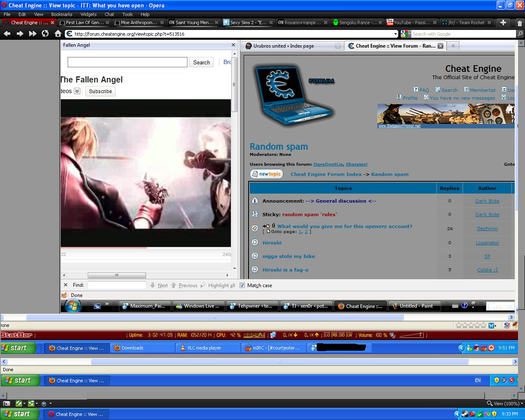525x420 pixels.
Task: Open Dark Byte link in Announcement row
Action: (x=487, y=201)
